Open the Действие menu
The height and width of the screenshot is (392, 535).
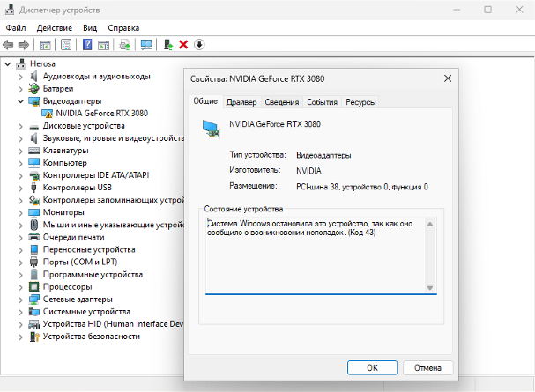(55, 28)
